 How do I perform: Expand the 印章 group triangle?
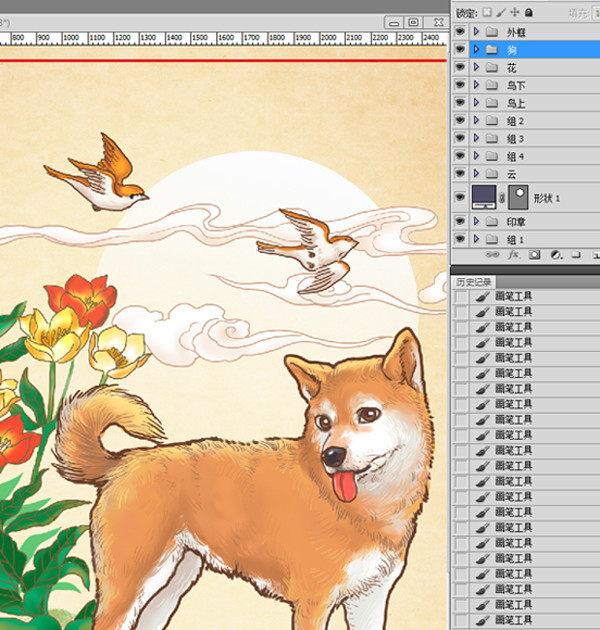tap(477, 221)
